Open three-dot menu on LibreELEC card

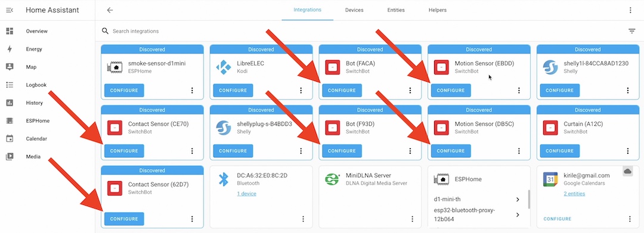point(301,90)
